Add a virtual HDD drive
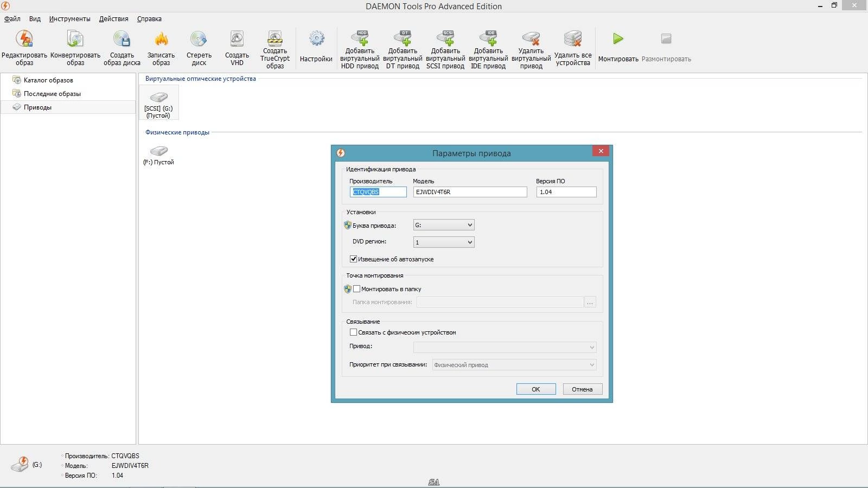The width and height of the screenshot is (868, 488). point(360,49)
